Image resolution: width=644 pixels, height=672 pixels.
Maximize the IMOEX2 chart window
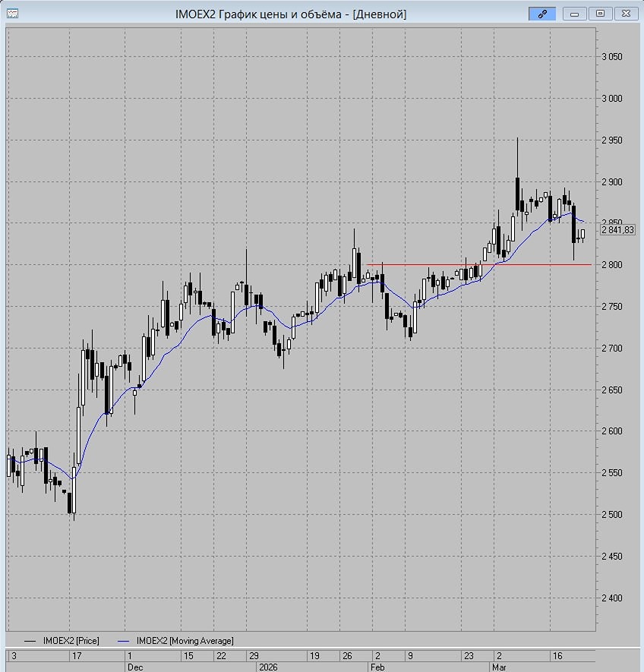click(x=600, y=14)
